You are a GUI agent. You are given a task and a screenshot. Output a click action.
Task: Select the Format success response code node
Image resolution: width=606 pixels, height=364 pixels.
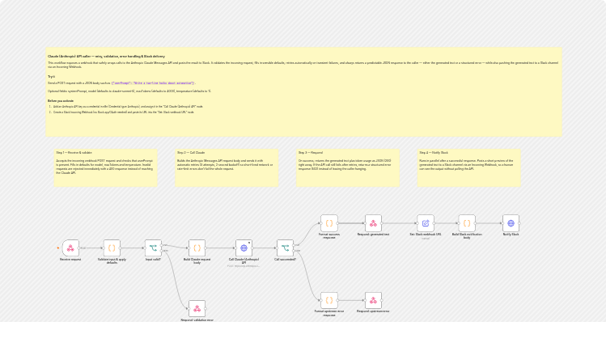click(329, 223)
